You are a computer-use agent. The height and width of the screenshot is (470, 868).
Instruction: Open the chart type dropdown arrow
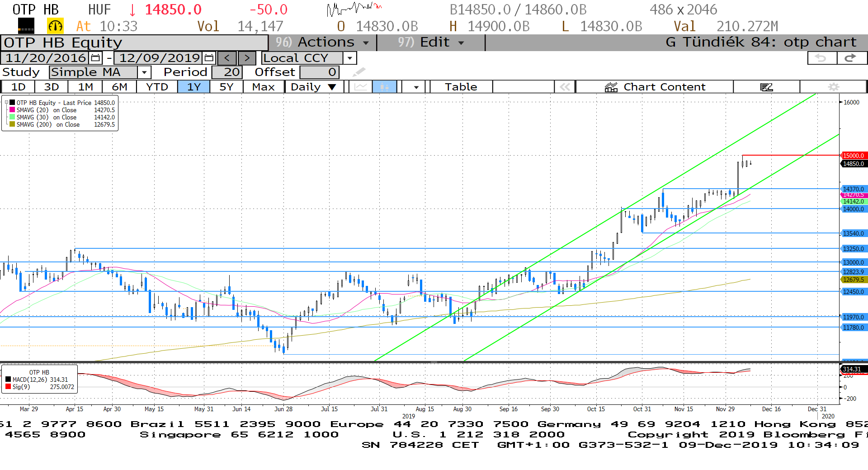[x=416, y=87]
